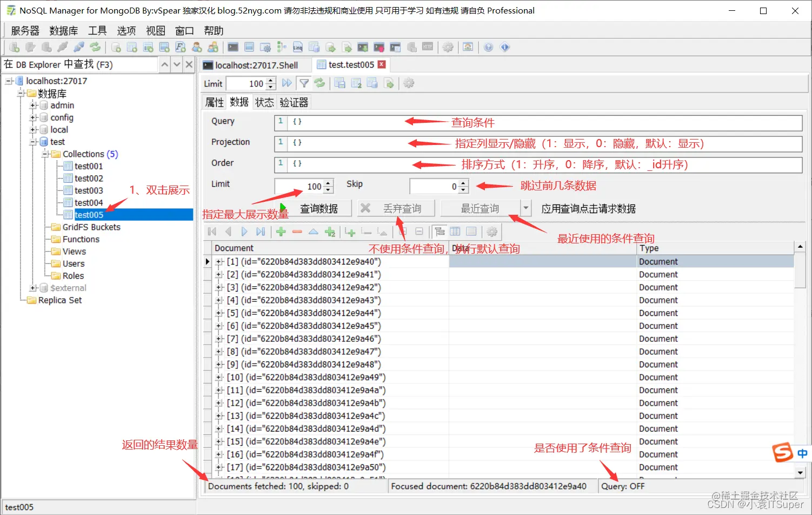This screenshot has height=515, width=812.
Task: Click the blue triangle edit document icon
Action: click(x=313, y=232)
